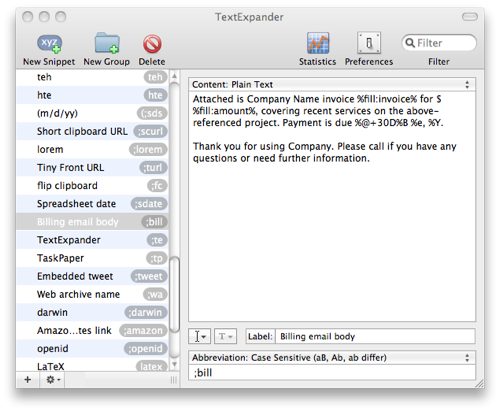The width and height of the screenshot is (500, 412).
Task: Click the snippet list scroll down arrow
Action: (x=174, y=364)
